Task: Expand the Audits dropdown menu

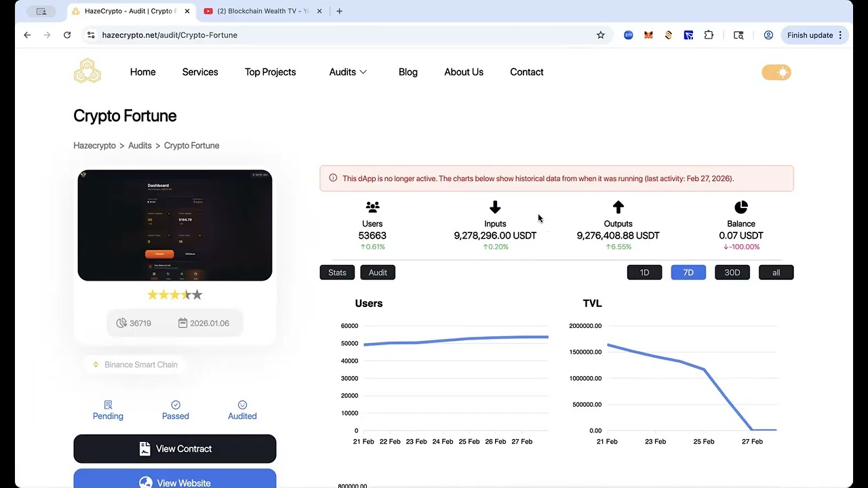Action: click(x=348, y=72)
